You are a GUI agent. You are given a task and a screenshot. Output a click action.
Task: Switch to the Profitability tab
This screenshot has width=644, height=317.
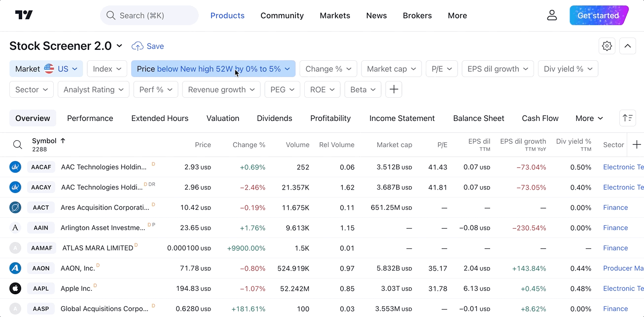coord(330,118)
